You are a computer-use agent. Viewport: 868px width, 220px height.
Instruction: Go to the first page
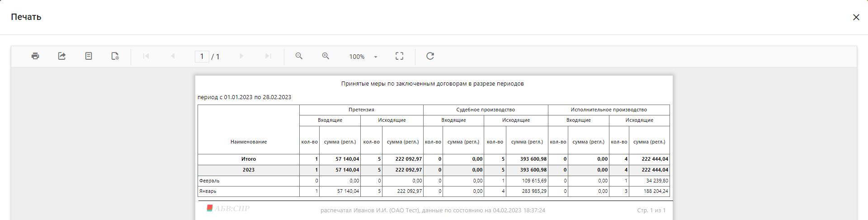(146, 56)
